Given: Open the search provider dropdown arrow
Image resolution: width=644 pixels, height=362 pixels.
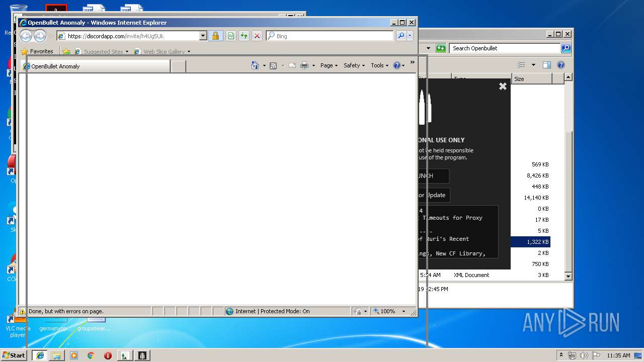Looking at the screenshot, I should (410, 36).
